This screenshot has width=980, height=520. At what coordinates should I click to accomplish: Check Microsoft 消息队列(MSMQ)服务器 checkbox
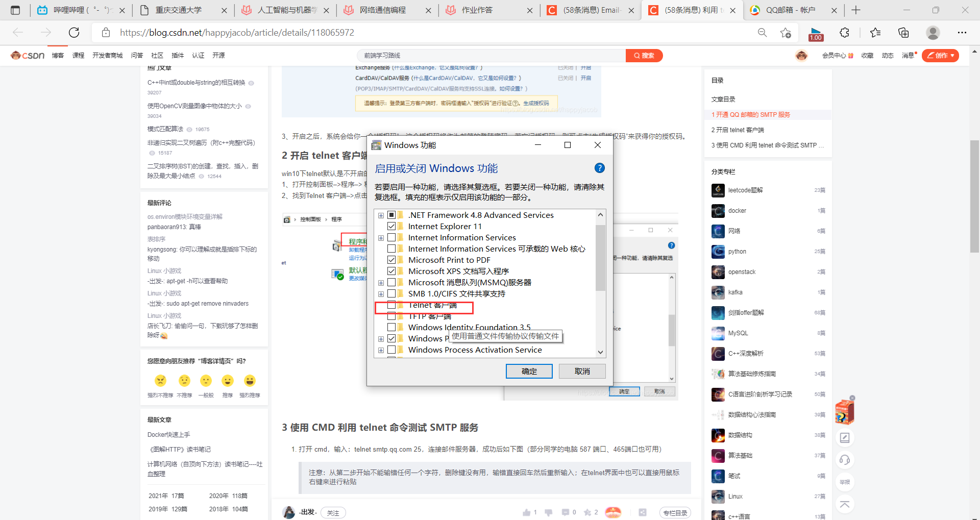click(x=391, y=282)
